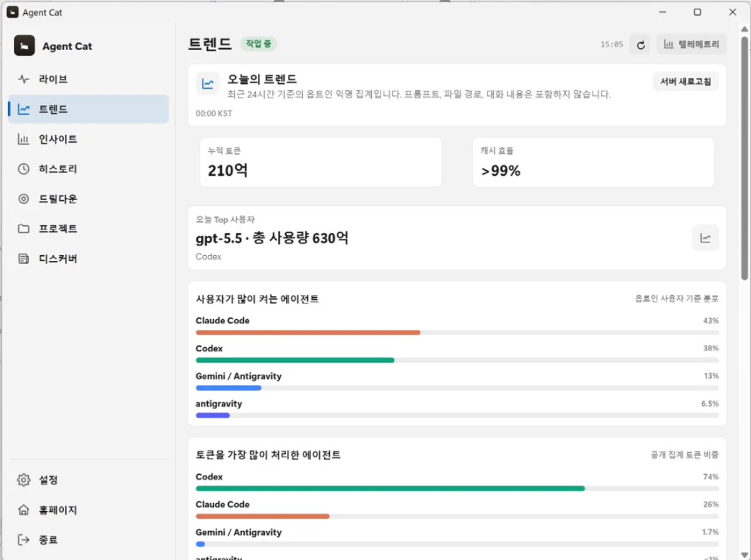Click the refresh icon next to 15:05

pos(640,44)
